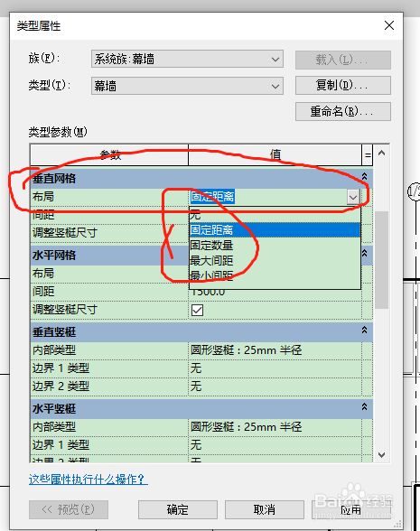Click the 应用 apply button
The width and height of the screenshot is (420, 531).
coord(350,509)
